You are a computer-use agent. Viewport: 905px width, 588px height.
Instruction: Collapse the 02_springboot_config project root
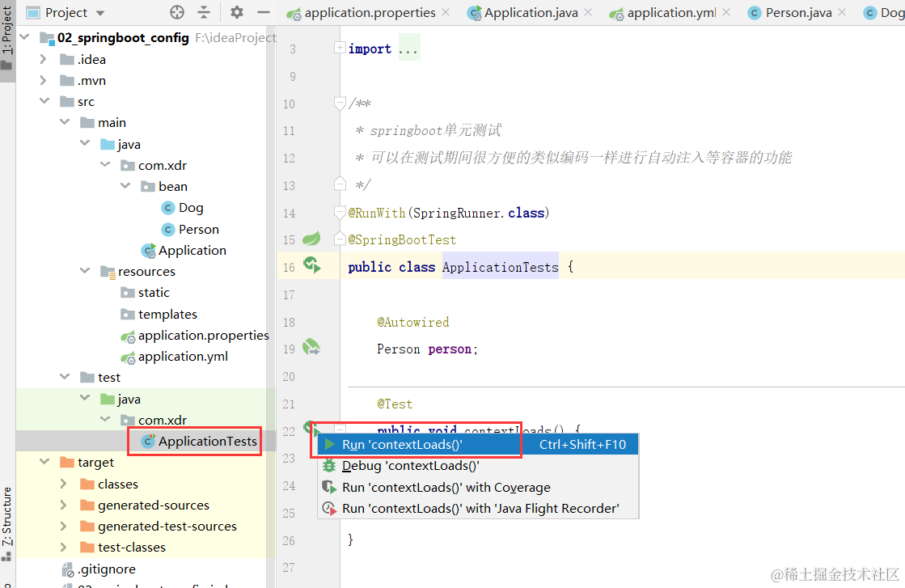24,37
